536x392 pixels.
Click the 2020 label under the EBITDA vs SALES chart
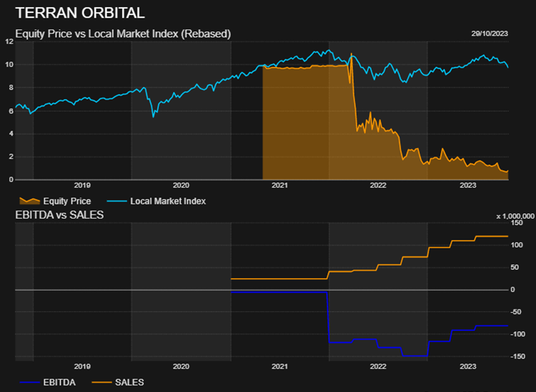pyautogui.click(x=181, y=366)
